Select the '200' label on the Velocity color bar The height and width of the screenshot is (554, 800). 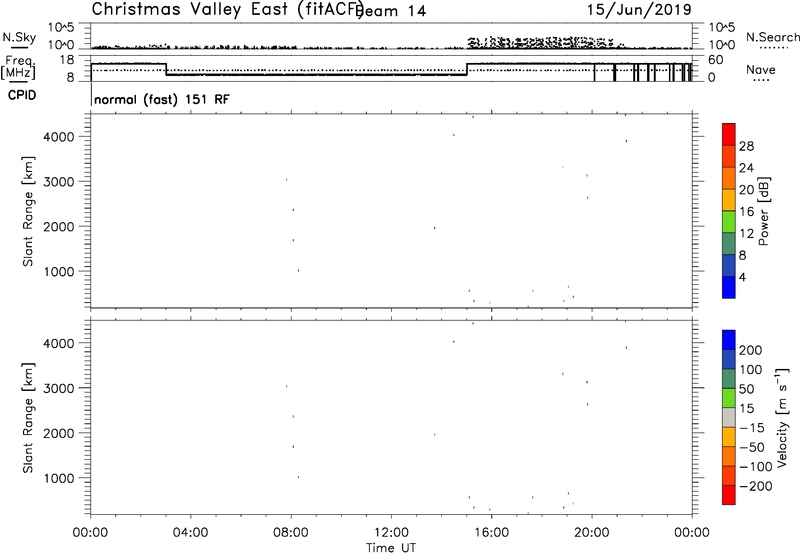[x=751, y=350]
